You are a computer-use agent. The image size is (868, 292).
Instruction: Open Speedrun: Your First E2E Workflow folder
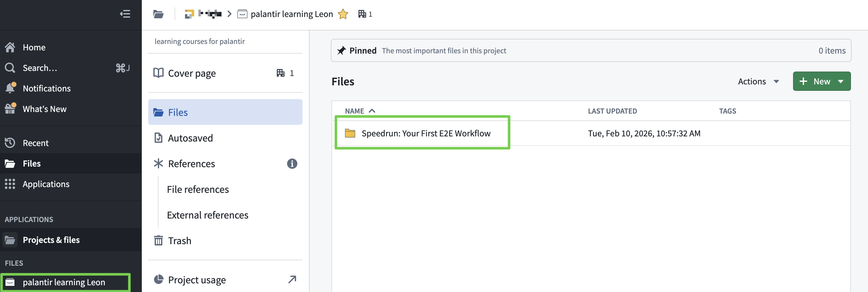tap(426, 133)
